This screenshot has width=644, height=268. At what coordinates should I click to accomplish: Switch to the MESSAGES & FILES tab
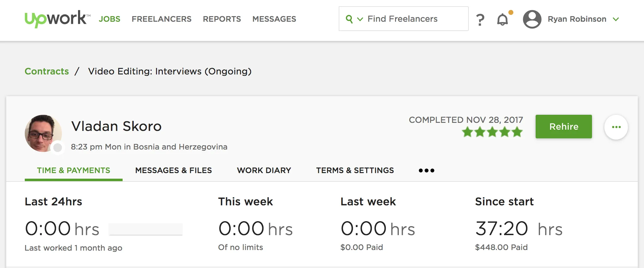click(173, 170)
